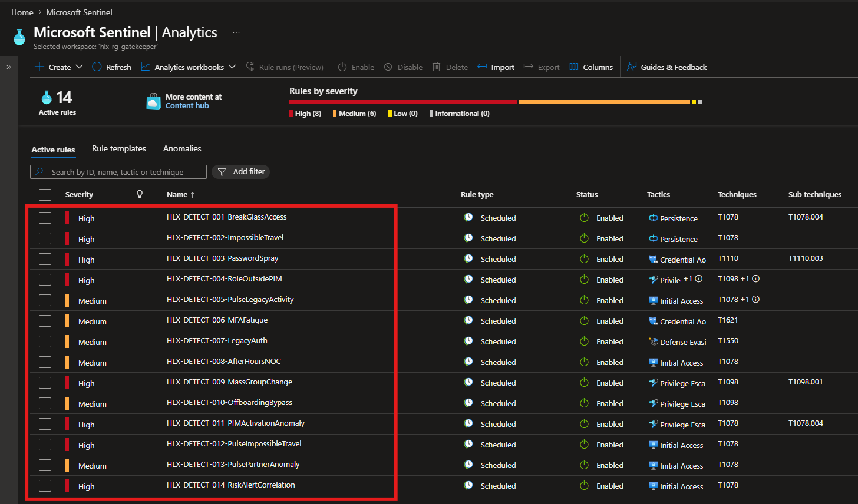Viewport: 858px width, 504px height.
Task: Click Persistence icon for ImpossibleTravel 002 row
Action: click(x=653, y=238)
